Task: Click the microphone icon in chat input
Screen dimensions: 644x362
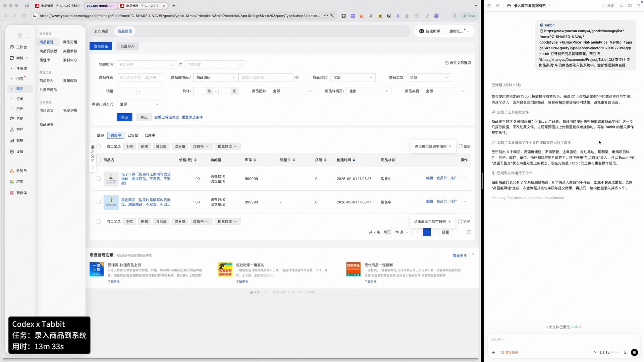Action: pyautogui.click(x=625, y=352)
